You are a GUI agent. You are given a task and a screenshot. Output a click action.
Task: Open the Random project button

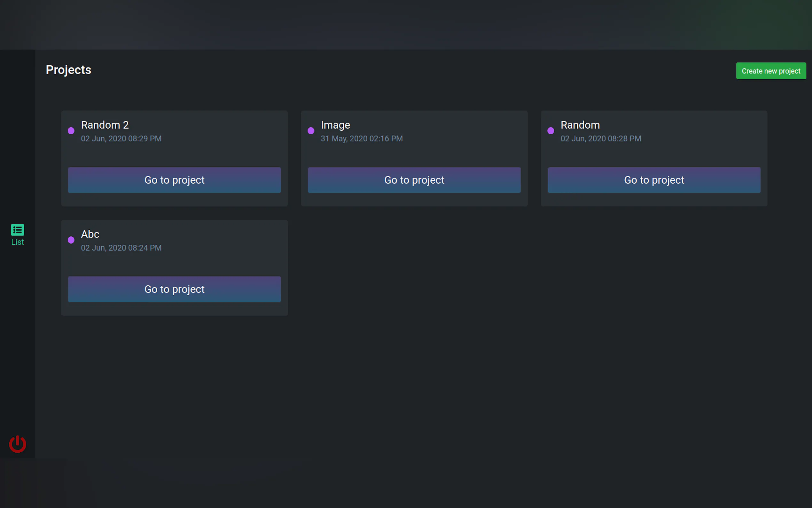point(654,180)
